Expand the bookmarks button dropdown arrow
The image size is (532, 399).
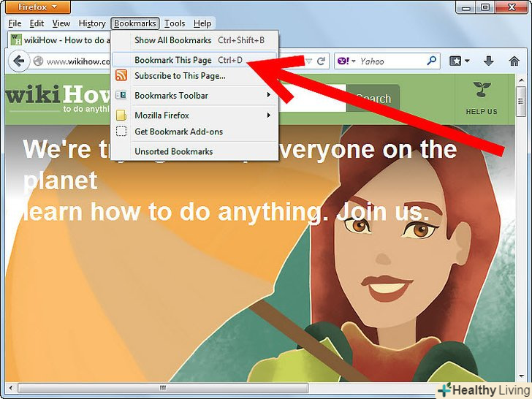(x=467, y=61)
